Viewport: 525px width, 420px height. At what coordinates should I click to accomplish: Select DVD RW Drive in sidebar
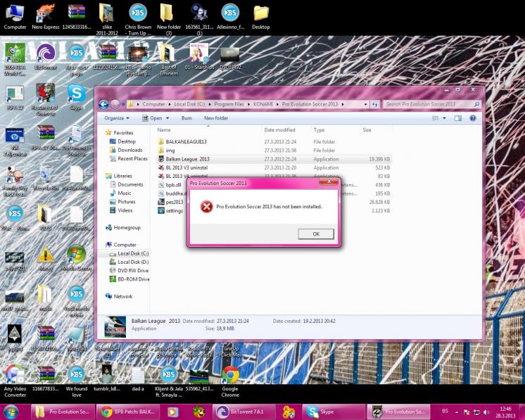[x=129, y=270]
